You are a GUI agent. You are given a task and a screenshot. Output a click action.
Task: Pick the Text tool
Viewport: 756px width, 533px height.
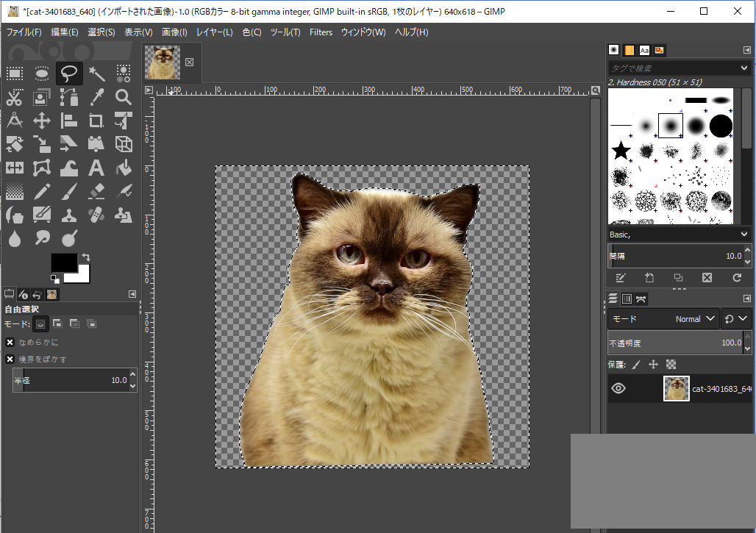tap(96, 168)
